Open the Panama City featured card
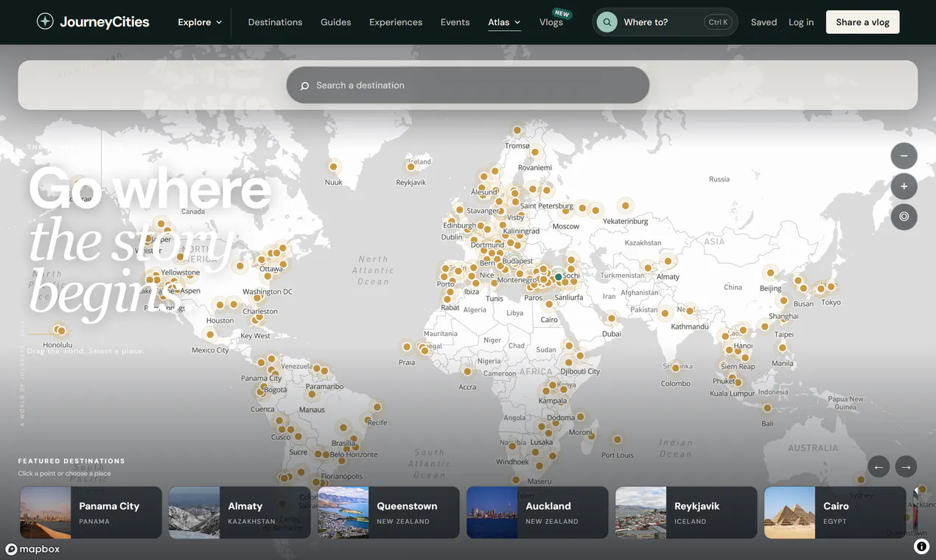 (x=91, y=512)
